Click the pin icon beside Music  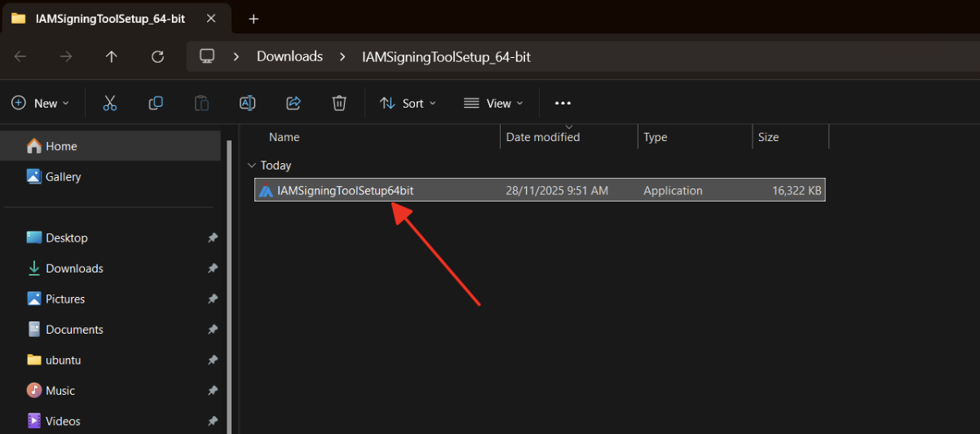point(212,391)
